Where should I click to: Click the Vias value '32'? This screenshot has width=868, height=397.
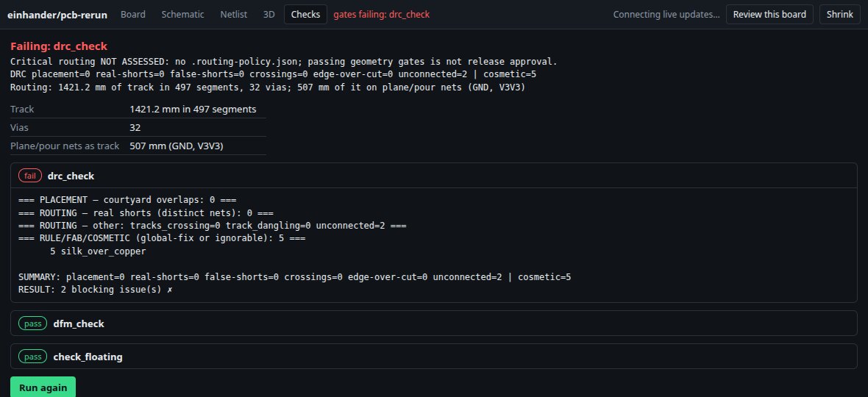135,128
